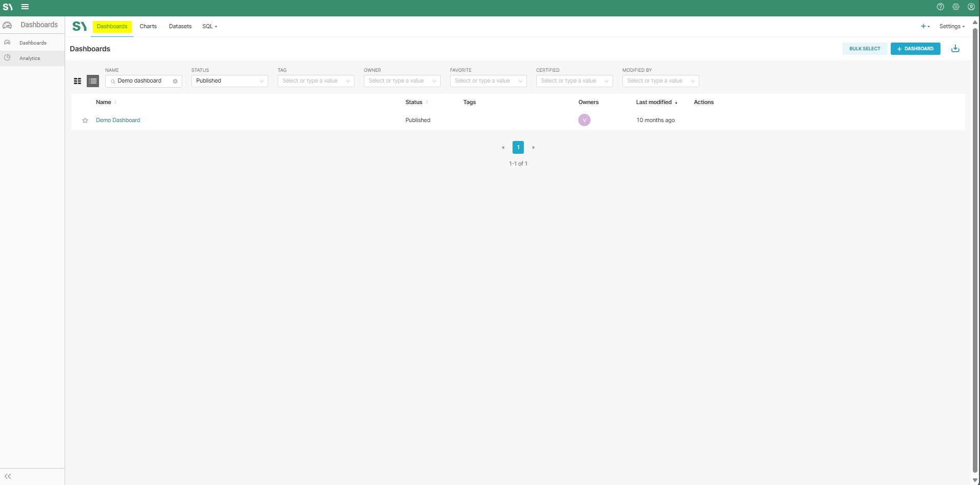Expand the Owner filter dropdown
Viewport: 980px width, 485px height.
(x=402, y=81)
